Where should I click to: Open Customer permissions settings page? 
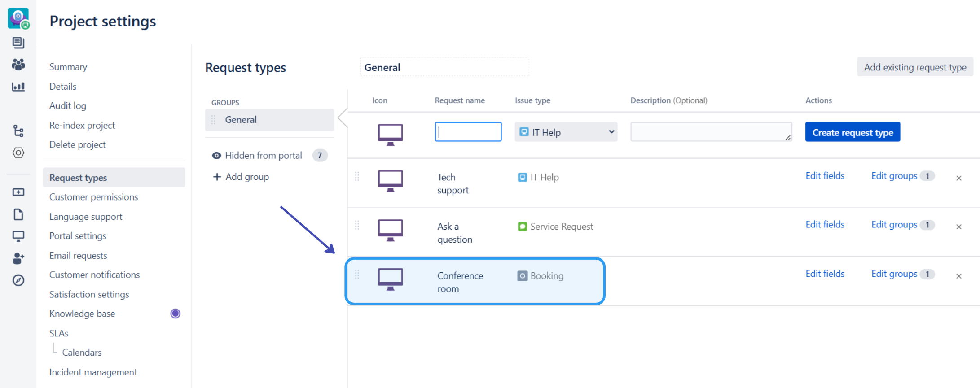click(x=93, y=197)
